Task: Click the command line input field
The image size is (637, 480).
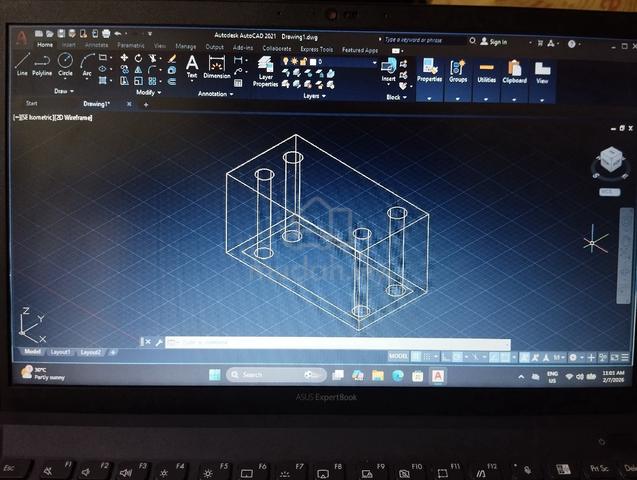Action: [338, 343]
